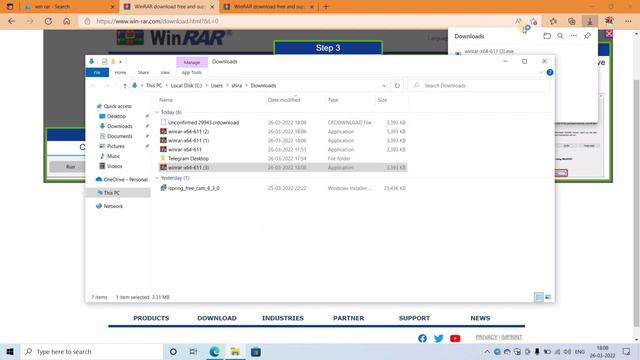Click NEWS in WinRAR site navigation

(480, 318)
